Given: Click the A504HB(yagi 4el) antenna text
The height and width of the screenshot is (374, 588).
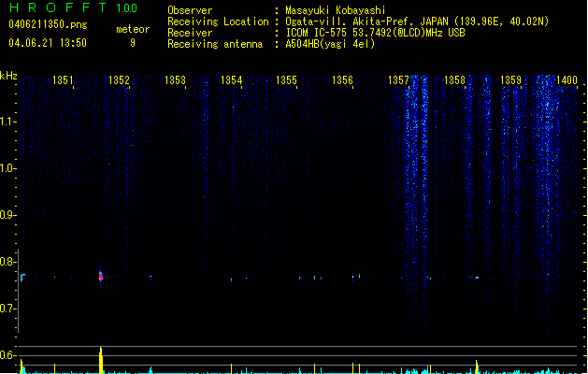Looking at the screenshot, I should pos(330,44).
